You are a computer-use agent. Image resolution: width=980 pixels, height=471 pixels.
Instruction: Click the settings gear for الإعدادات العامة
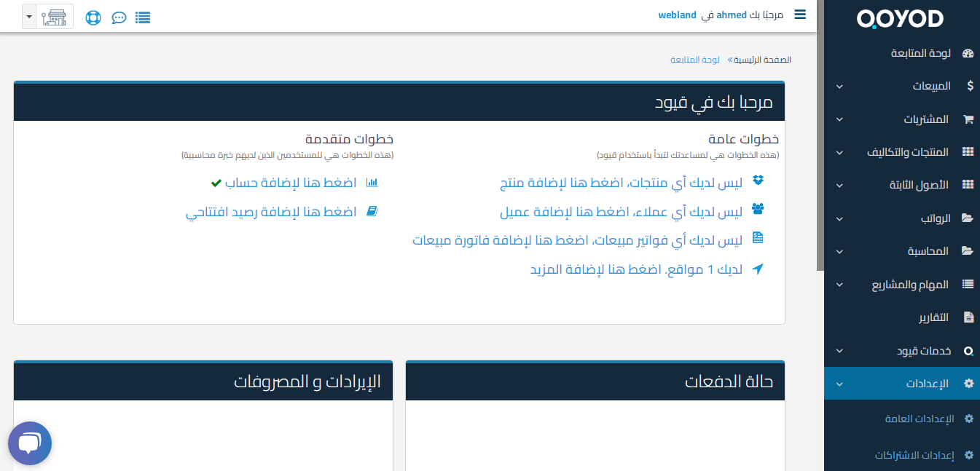(968, 419)
